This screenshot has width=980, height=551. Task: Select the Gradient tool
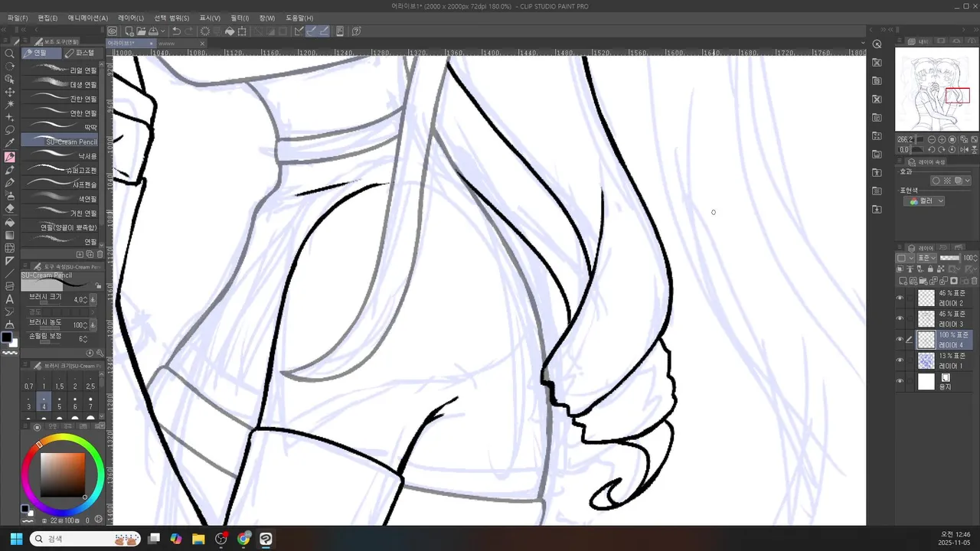tap(10, 235)
